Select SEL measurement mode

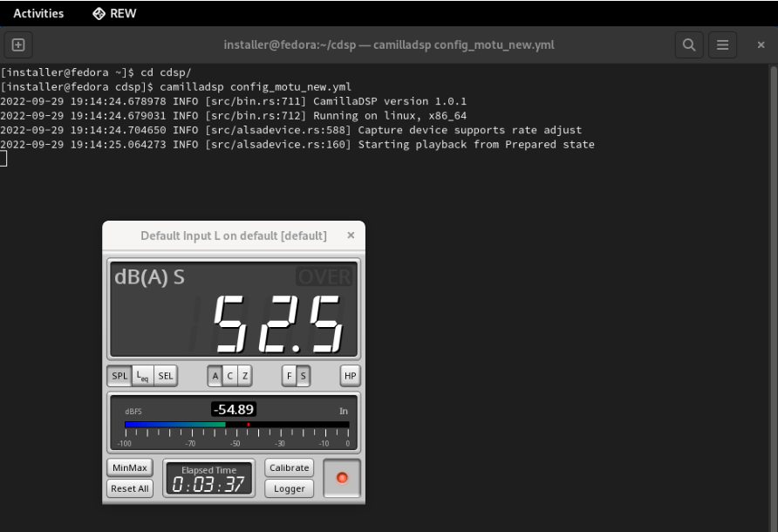[x=166, y=376]
